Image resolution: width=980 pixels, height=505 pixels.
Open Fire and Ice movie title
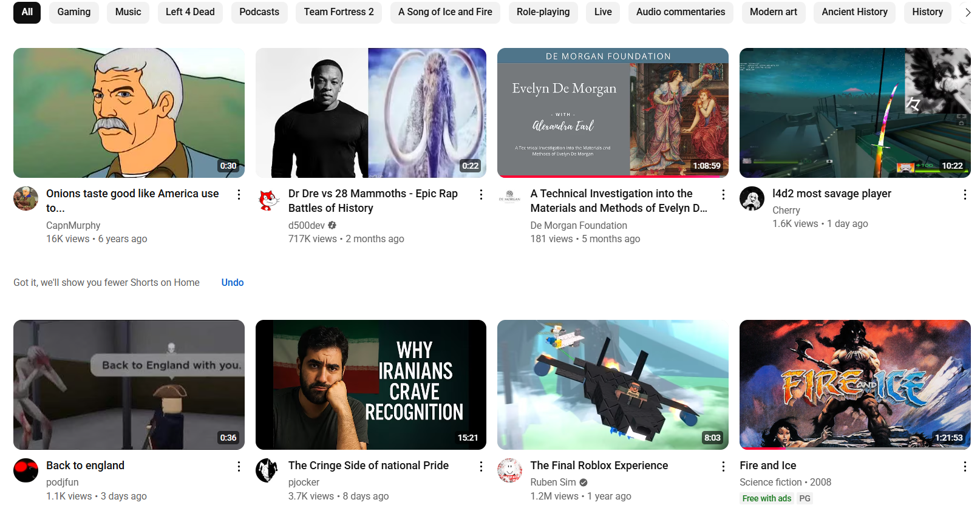768,466
